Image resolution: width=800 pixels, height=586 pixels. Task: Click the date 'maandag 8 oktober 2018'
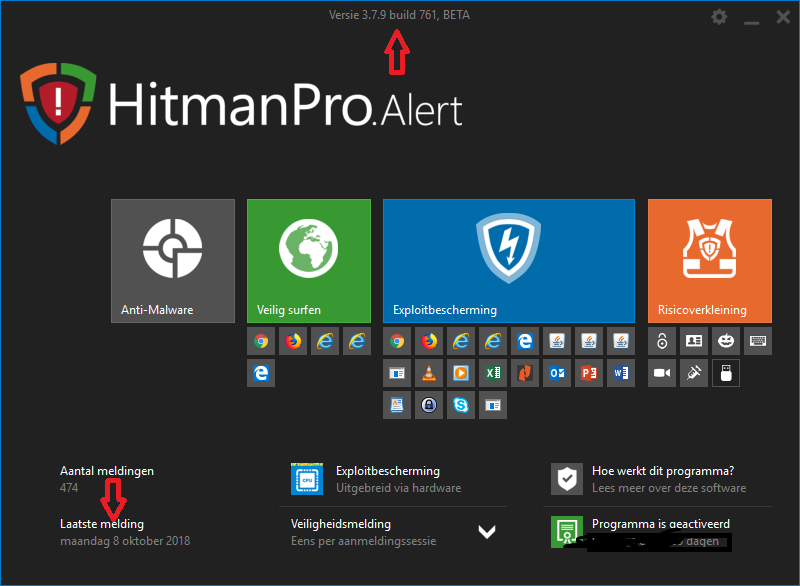[x=125, y=541]
